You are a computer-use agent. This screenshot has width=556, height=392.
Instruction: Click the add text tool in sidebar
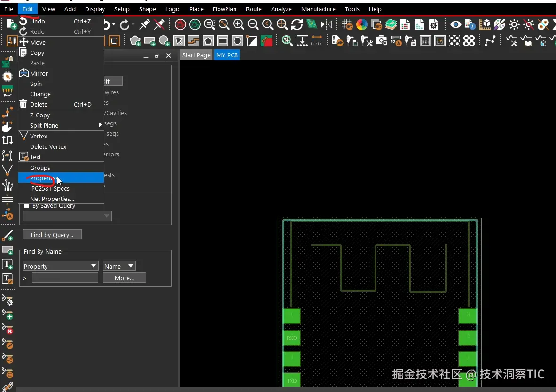tap(8, 264)
